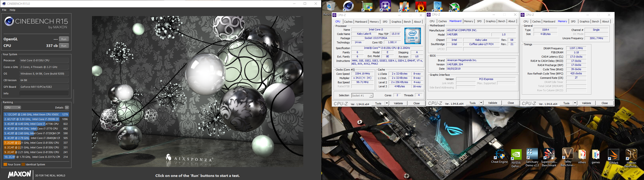Open the Ranking CPU dropdown
Viewport: 644px width, 180px height.
pyautogui.click(x=12, y=108)
